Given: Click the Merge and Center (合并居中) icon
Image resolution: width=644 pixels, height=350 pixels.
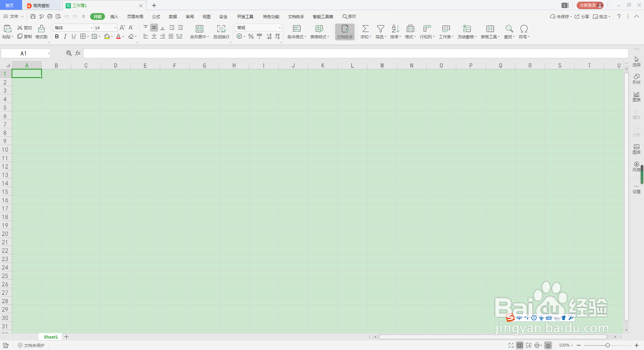Looking at the screenshot, I should click(199, 29).
